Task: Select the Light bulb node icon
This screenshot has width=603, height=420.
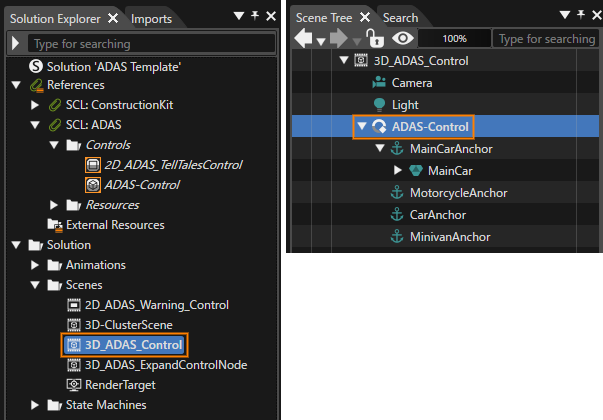Action: (x=379, y=105)
